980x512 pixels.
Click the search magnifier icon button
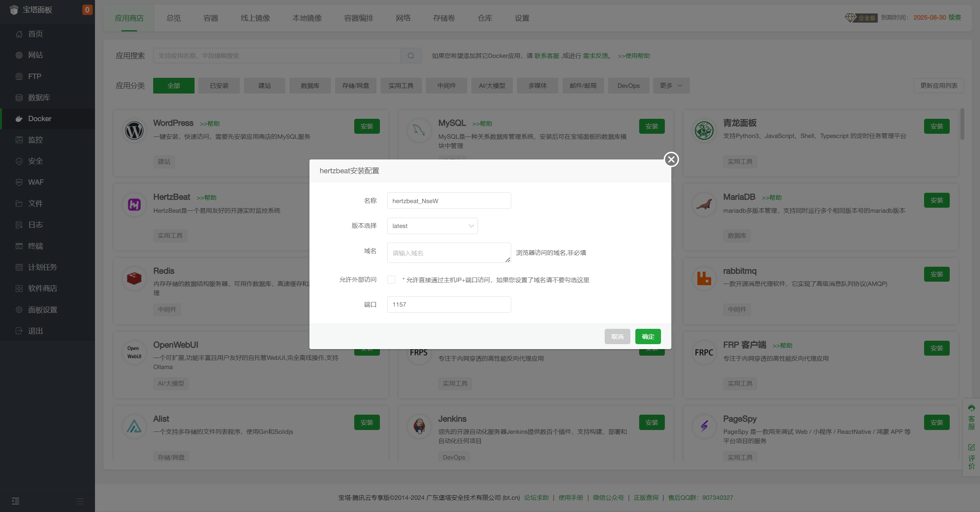(x=411, y=56)
